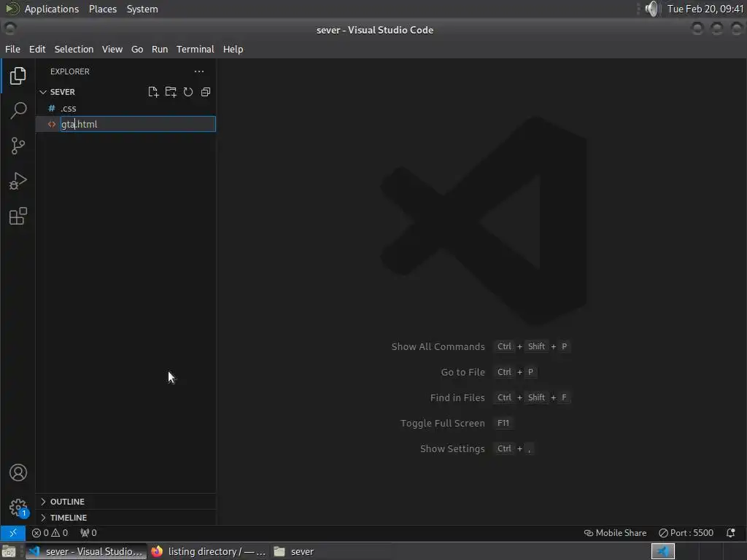Click the Toggle Full Screen label
The height and width of the screenshot is (560, 747).
click(x=443, y=424)
